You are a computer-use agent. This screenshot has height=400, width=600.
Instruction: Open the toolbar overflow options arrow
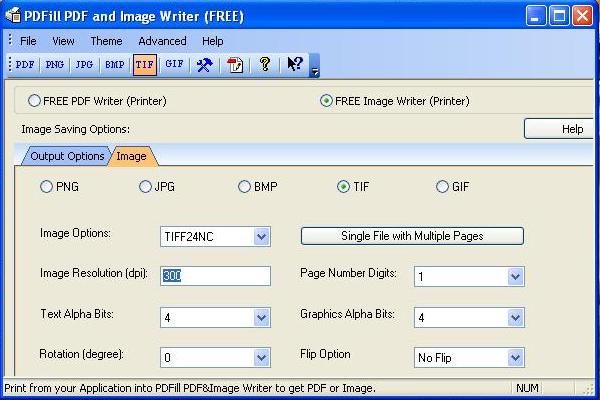tap(315, 65)
